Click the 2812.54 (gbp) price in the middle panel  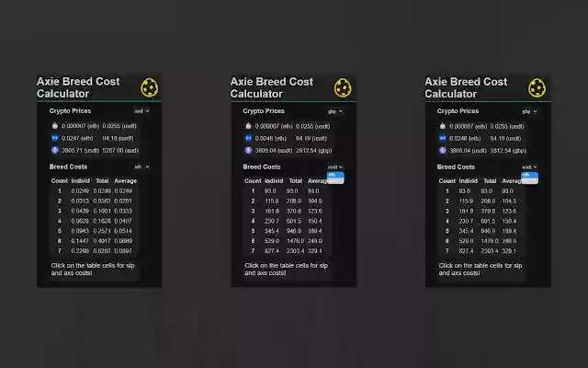coord(314,151)
